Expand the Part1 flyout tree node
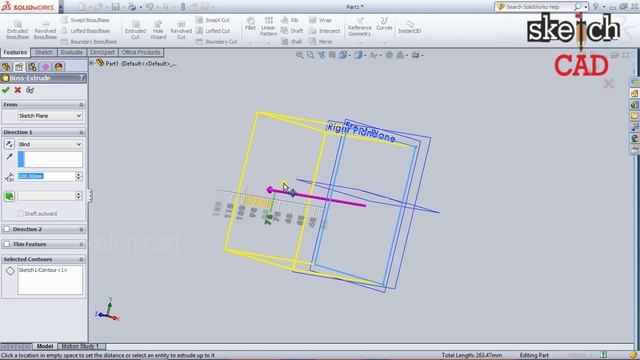The width and height of the screenshot is (640, 360). 92,63
